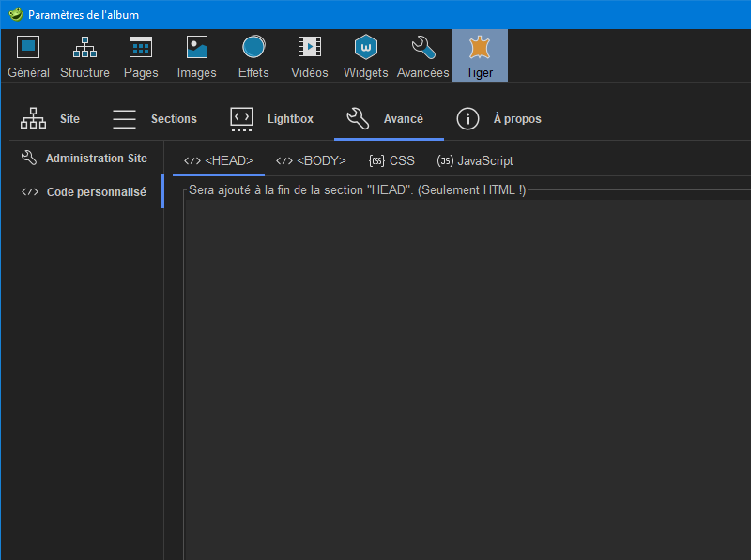Go to the Lightbox tab
Viewport: 751px width, 560px height.
coord(271,119)
